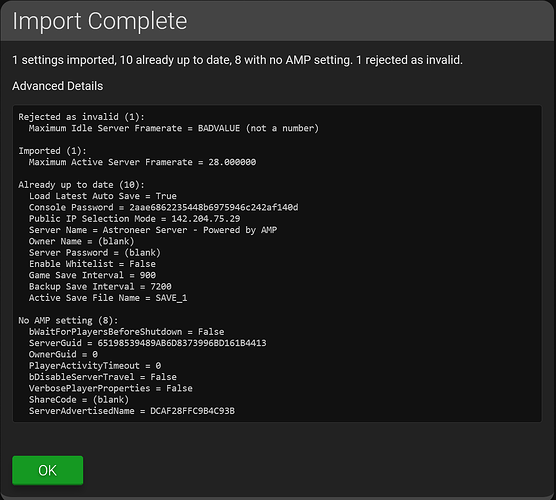The height and width of the screenshot is (500, 556).
Task: Click the 'Already up to date (10):' line
Action: point(82,185)
